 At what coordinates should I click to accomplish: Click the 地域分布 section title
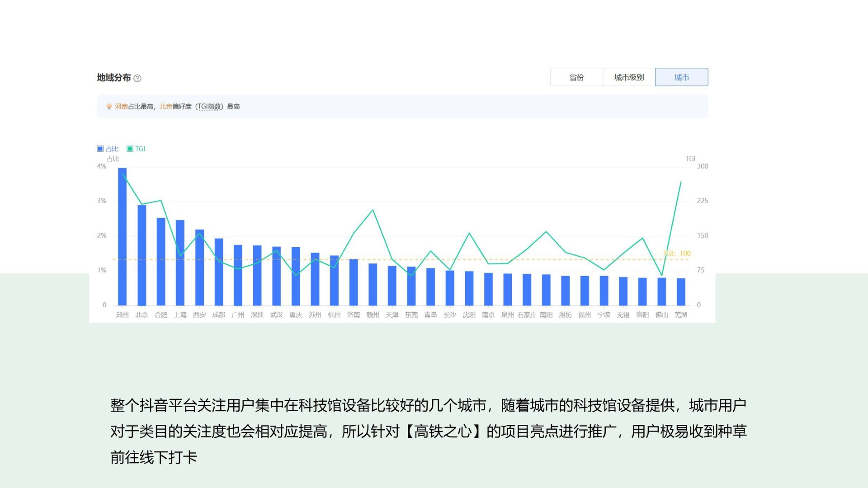pyautogui.click(x=114, y=78)
